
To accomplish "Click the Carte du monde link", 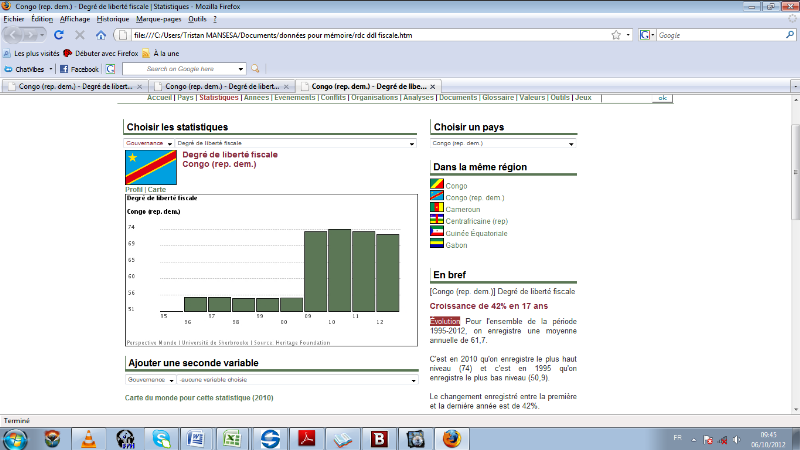I will [199, 398].
